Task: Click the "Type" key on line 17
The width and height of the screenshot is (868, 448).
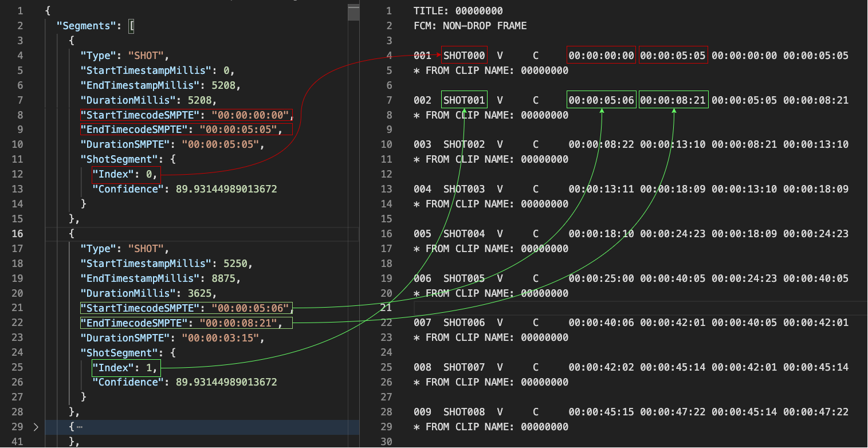Action: pos(99,249)
